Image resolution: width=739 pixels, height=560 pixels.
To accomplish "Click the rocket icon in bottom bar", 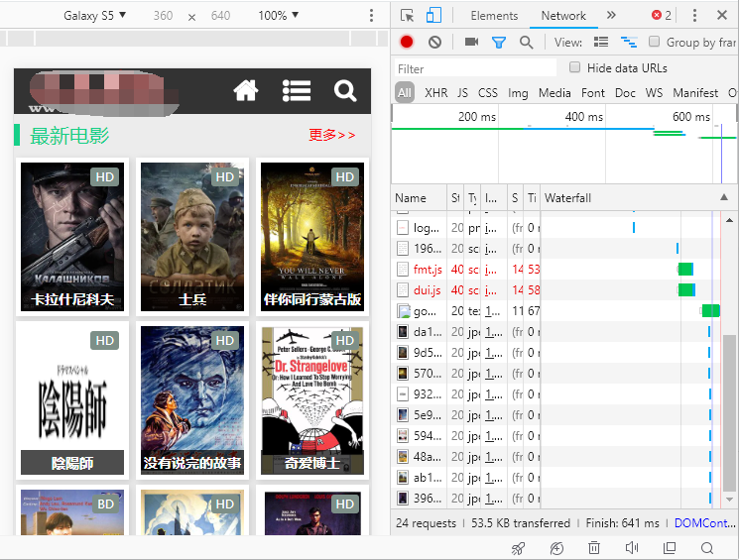I will [519, 548].
